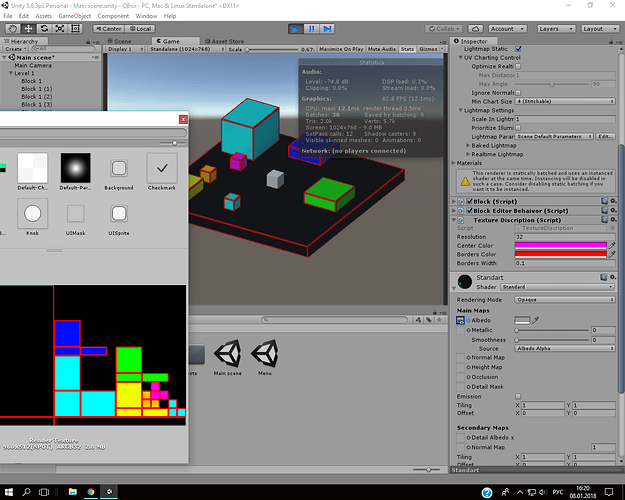This screenshot has height=500, width=625.
Task: Open the GameObject menu
Action: [75, 16]
